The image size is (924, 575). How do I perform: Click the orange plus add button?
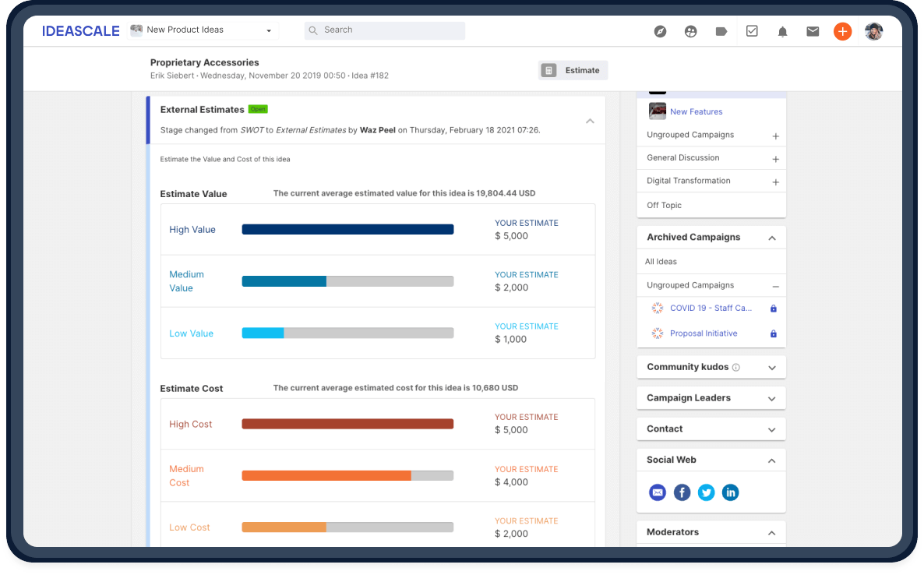[842, 31]
